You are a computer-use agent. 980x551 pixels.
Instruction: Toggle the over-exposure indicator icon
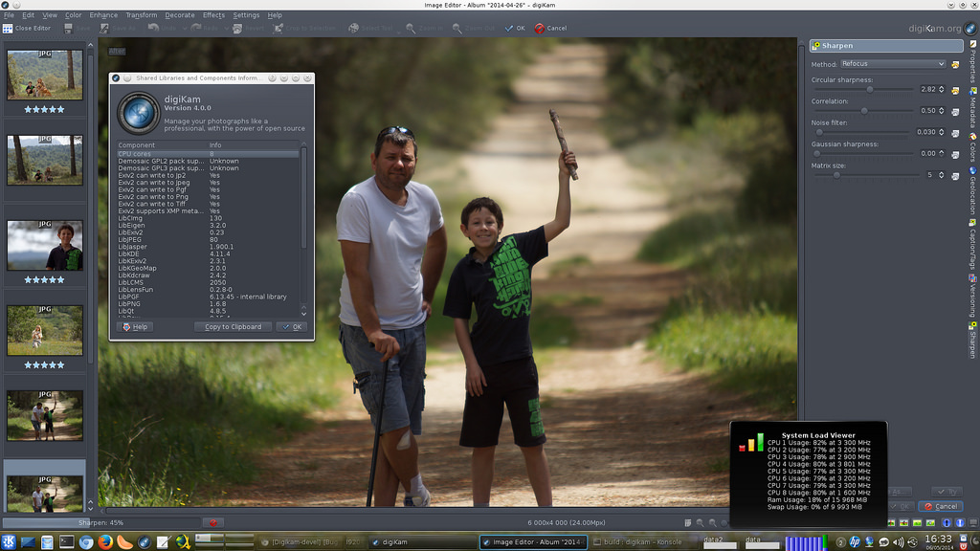coord(960,523)
